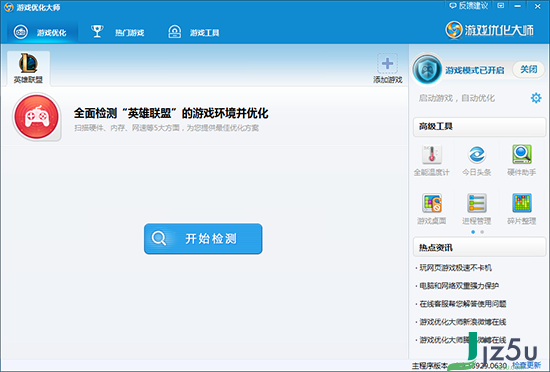The height and width of the screenshot is (372, 550).
Task: Click the game mode shield icon
Action: tap(427, 69)
